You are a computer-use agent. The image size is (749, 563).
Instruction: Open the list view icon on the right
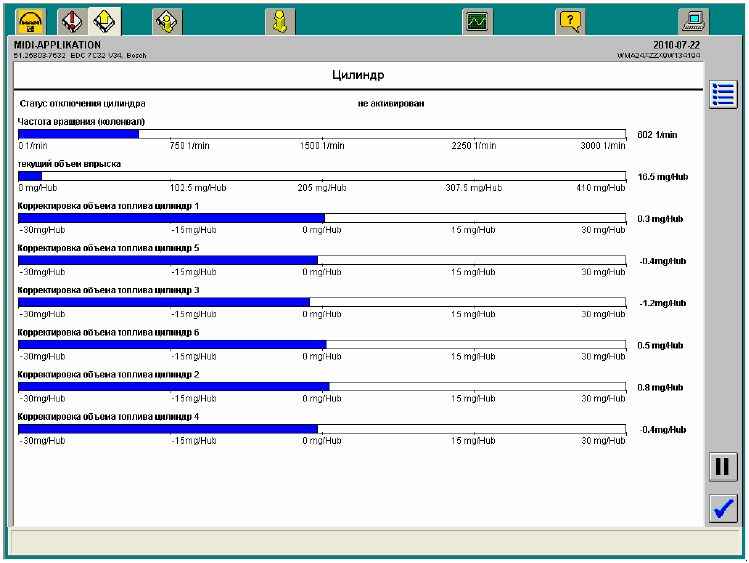[x=722, y=95]
